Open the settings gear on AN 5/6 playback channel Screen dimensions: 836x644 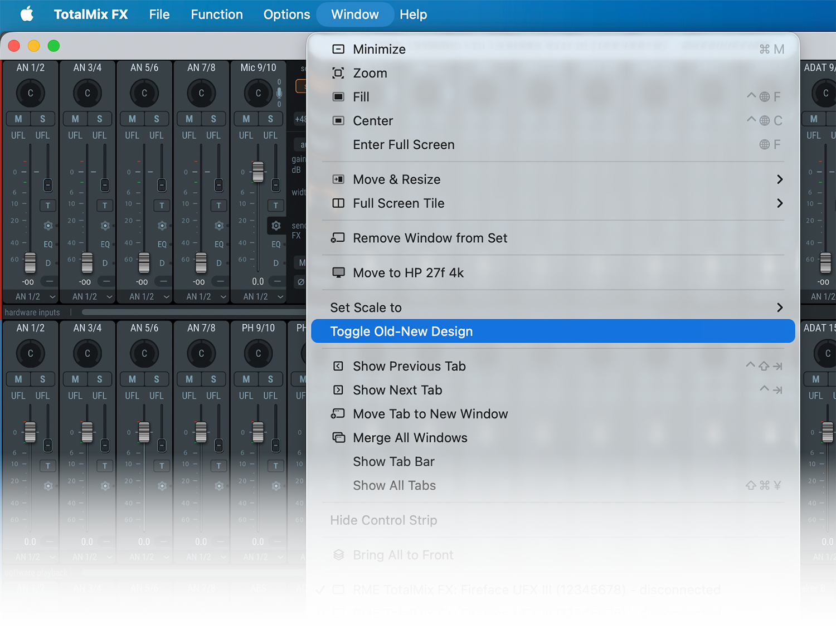click(x=162, y=486)
